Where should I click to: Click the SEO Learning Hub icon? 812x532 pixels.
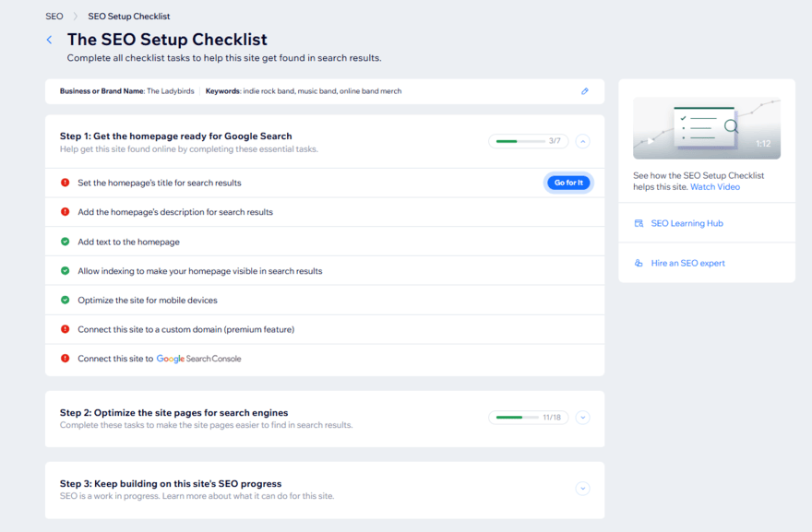(638, 222)
